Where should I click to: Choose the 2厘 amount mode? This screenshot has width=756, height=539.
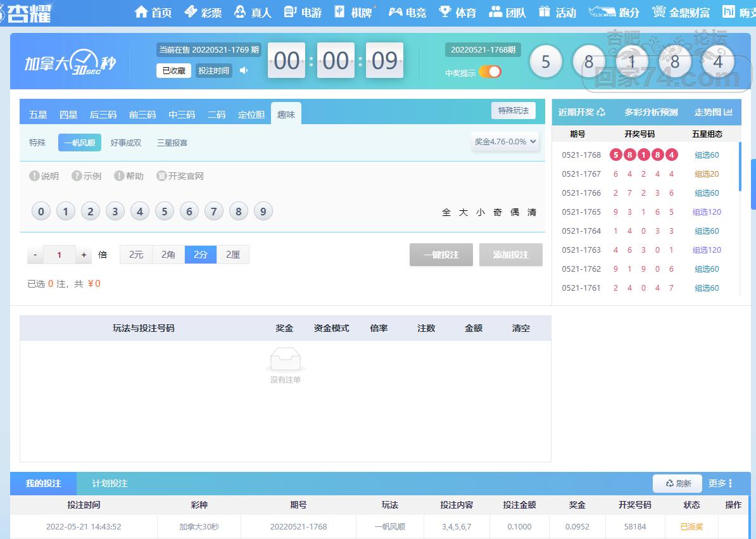coord(233,255)
